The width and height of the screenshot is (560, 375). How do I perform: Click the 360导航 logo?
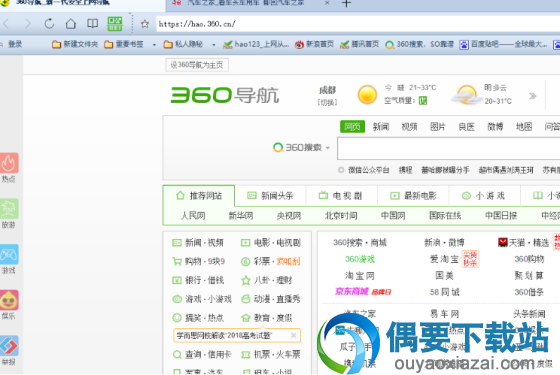coord(225,95)
